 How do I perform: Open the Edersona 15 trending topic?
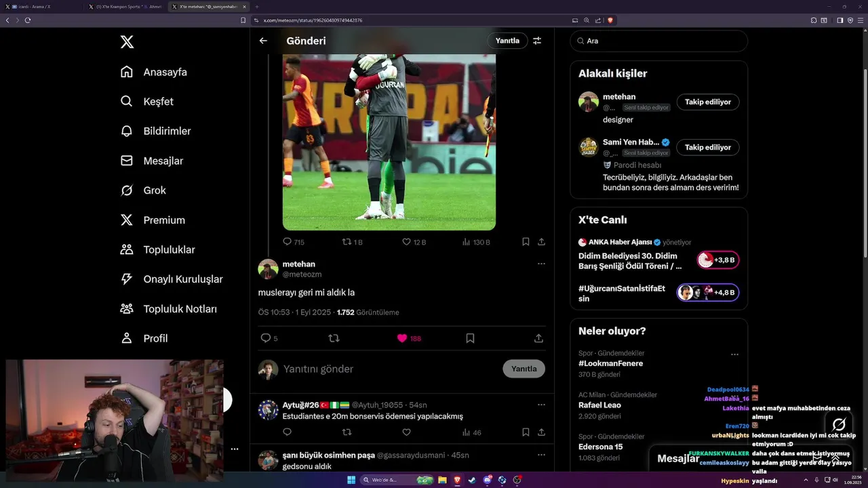click(x=600, y=447)
